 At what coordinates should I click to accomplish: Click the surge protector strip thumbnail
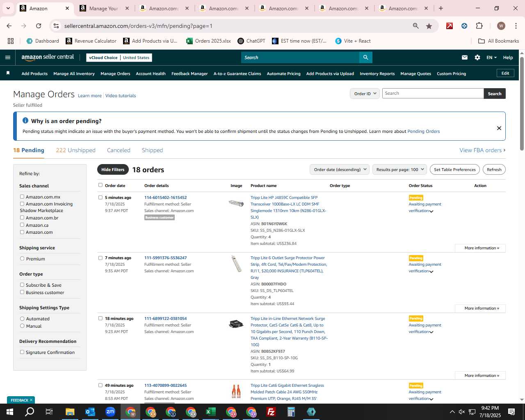236,263
